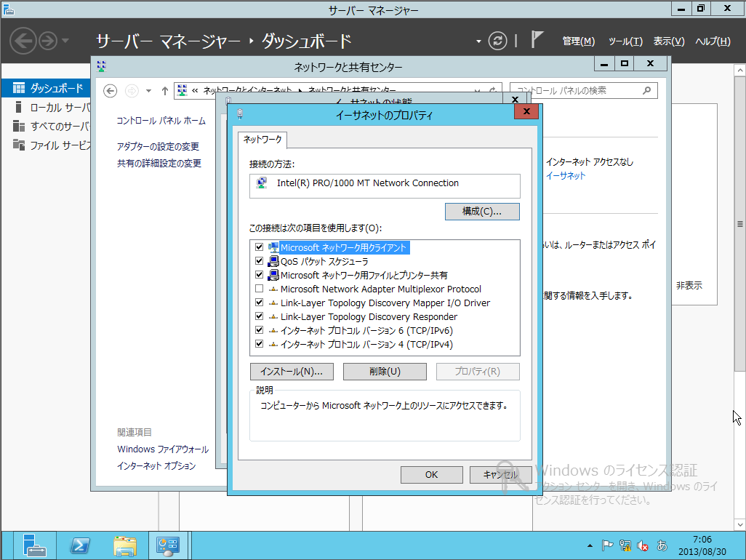
Task: Click the network status tray icon
Action: (x=625, y=545)
